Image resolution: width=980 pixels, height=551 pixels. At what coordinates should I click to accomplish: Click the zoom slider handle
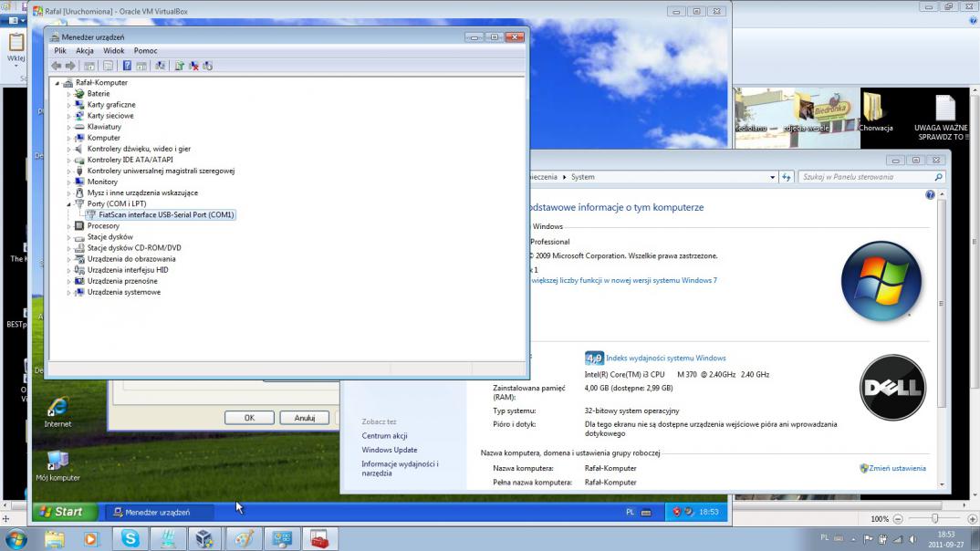pyautogui.click(x=935, y=519)
